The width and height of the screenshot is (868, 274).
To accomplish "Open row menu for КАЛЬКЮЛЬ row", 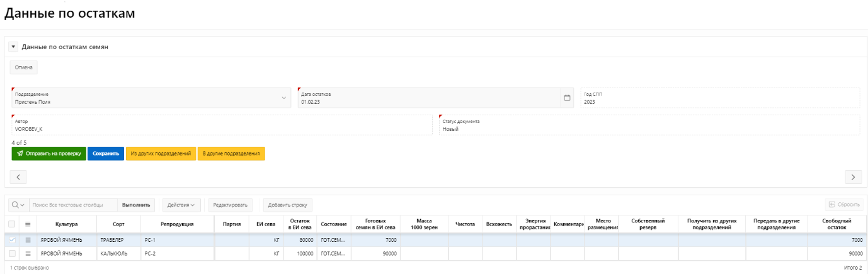I will [x=28, y=253].
